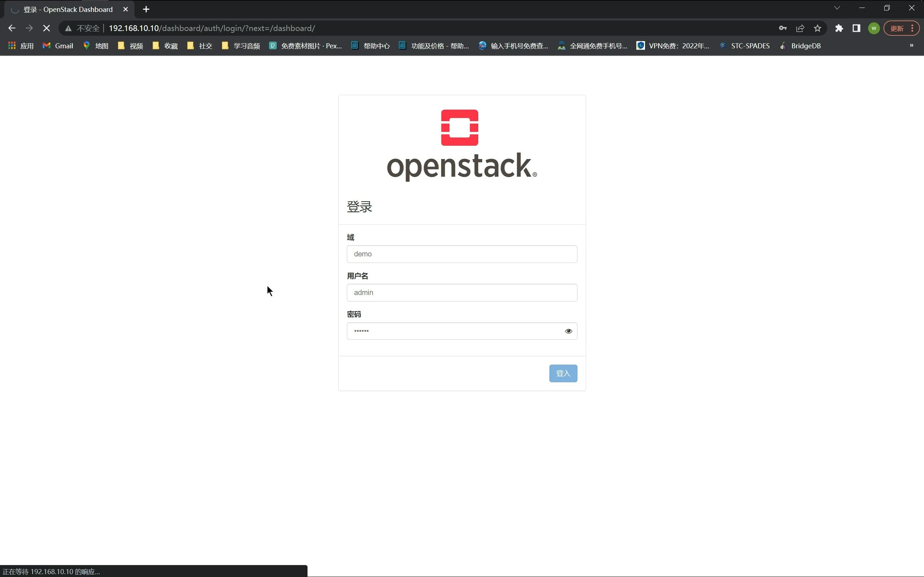Click the 更新 update button
The image size is (924, 577).
click(x=896, y=28)
